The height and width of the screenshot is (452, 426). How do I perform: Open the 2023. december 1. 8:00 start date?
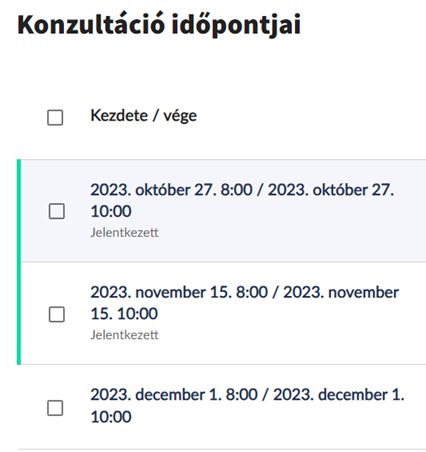tap(174, 395)
